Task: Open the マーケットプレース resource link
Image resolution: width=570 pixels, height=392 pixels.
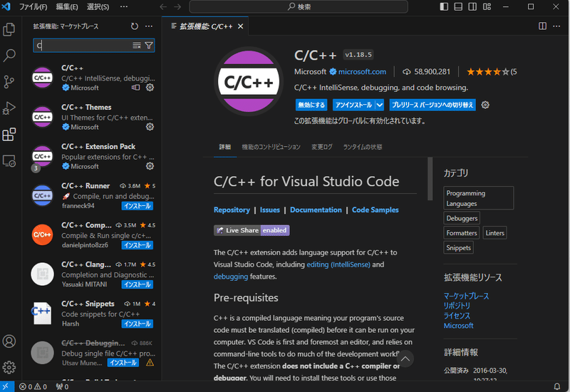Action: click(467, 296)
